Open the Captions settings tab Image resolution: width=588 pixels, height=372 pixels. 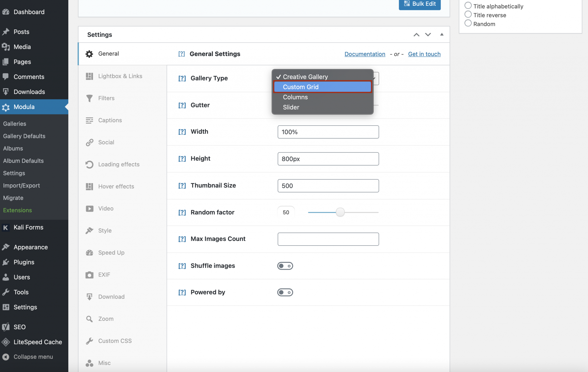[x=110, y=120]
